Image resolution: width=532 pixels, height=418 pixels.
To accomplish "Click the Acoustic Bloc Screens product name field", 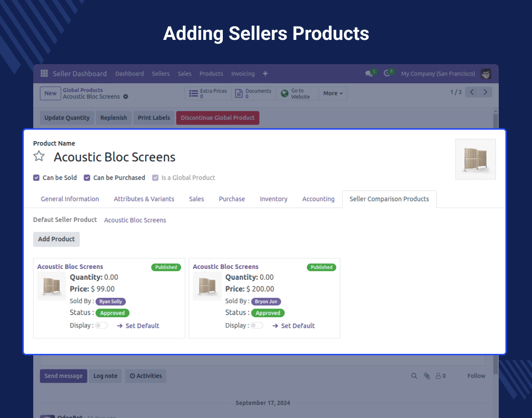I will point(114,157).
